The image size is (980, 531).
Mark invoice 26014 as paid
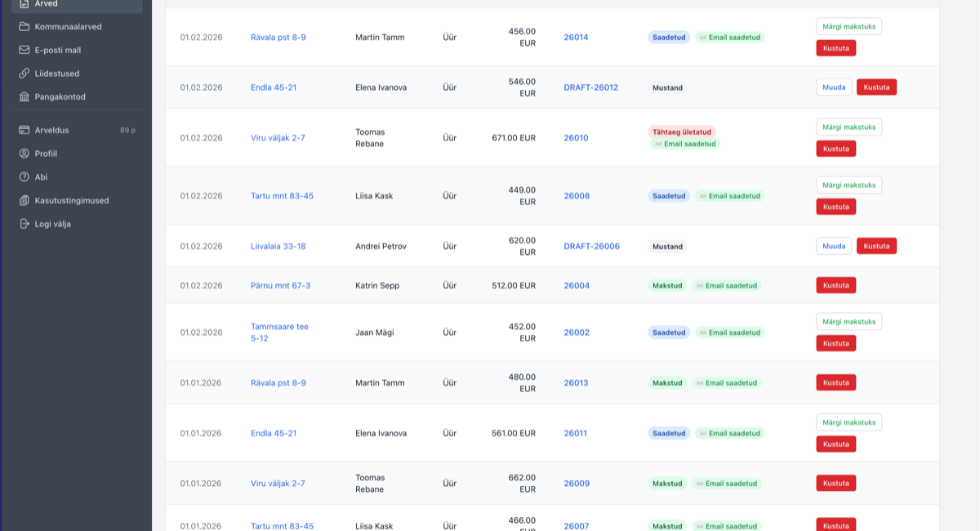pyautogui.click(x=849, y=26)
